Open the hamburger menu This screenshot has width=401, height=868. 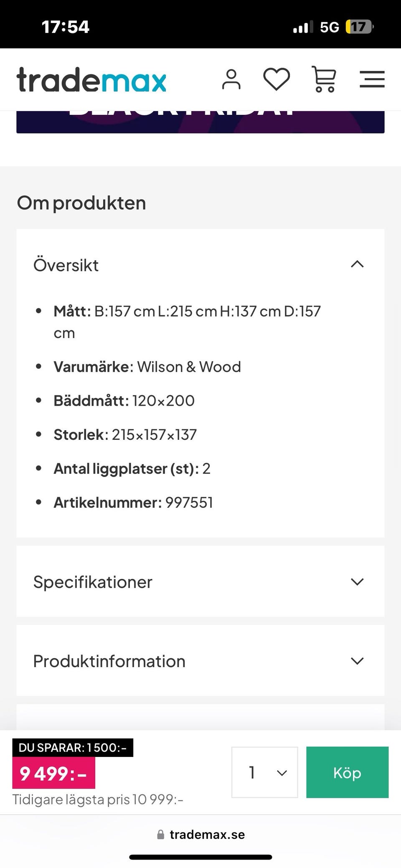tap(372, 79)
